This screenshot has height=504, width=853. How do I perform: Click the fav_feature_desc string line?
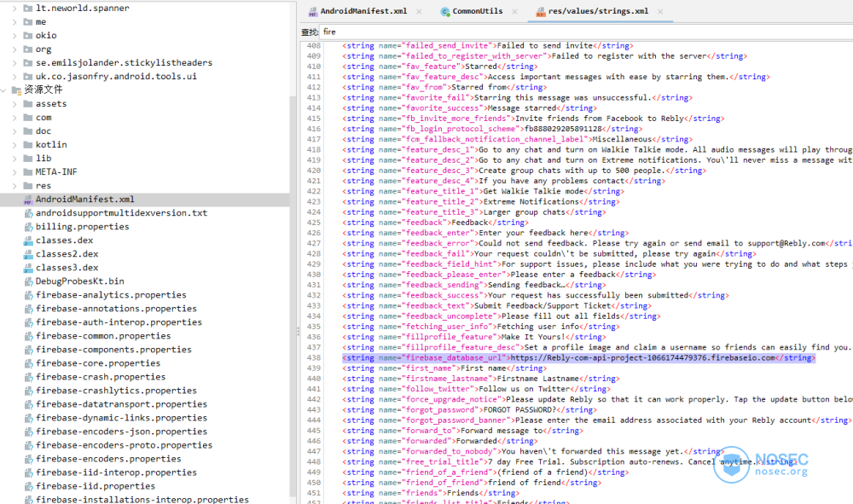pos(556,77)
